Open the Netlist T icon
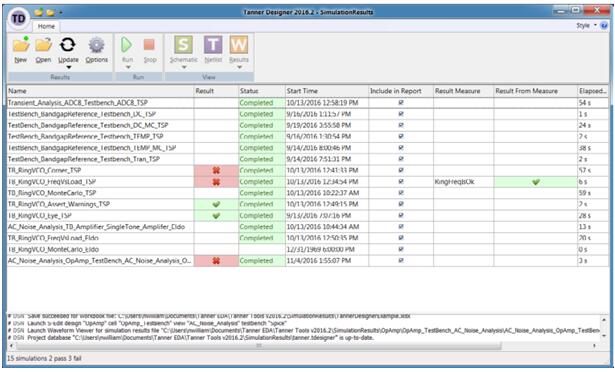The height and width of the screenshot is (372, 615). 213,44
